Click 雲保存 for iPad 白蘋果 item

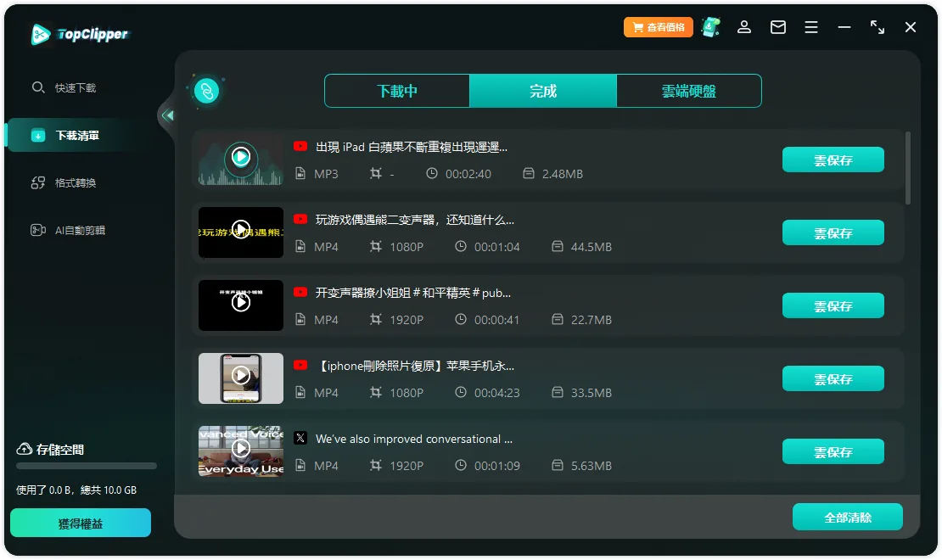(x=833, y=160)
